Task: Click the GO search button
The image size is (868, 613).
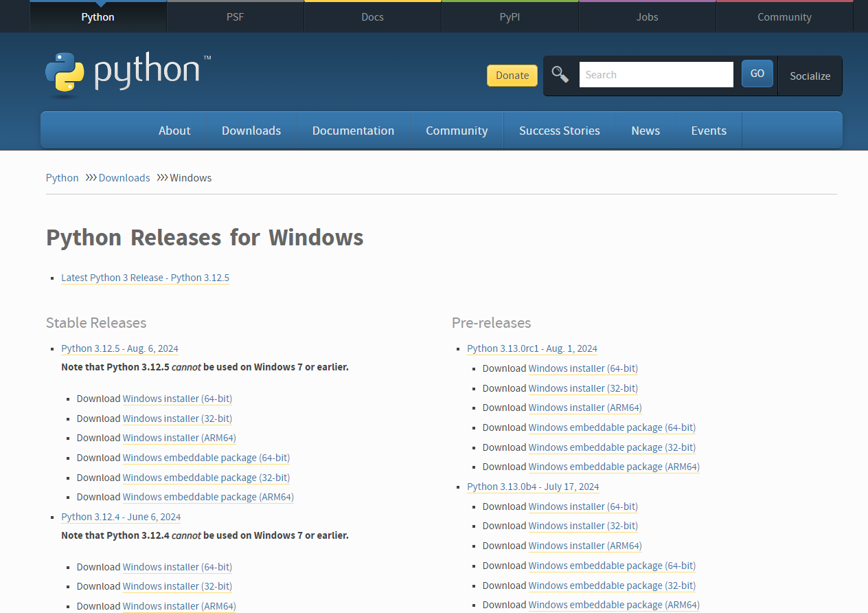Action: [757, 74]
